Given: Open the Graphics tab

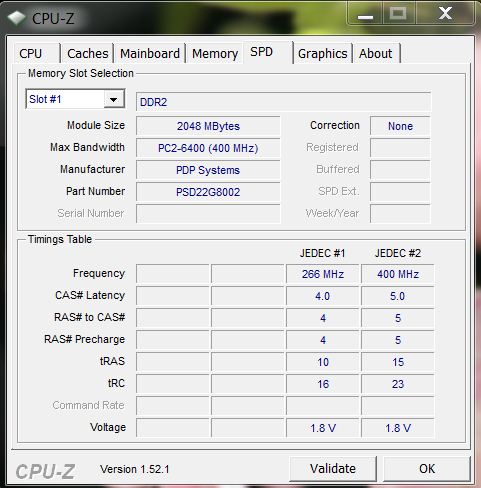Looking at the screenshot, I should point(323,53).
